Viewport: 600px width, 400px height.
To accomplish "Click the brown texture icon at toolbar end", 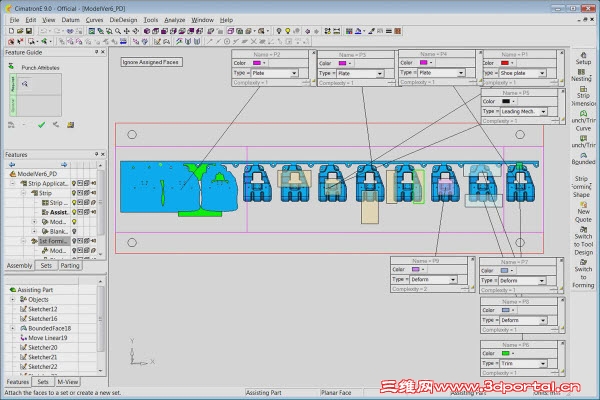I will coord(398,31).
